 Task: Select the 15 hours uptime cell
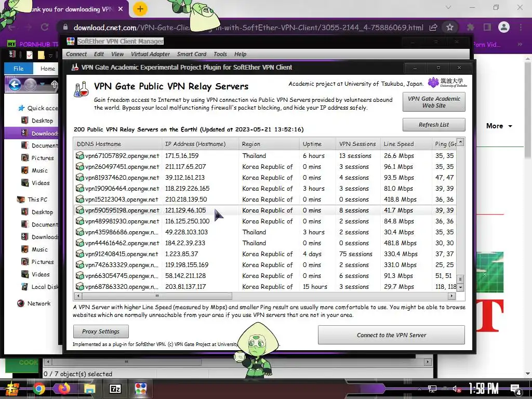click(315, 287)
